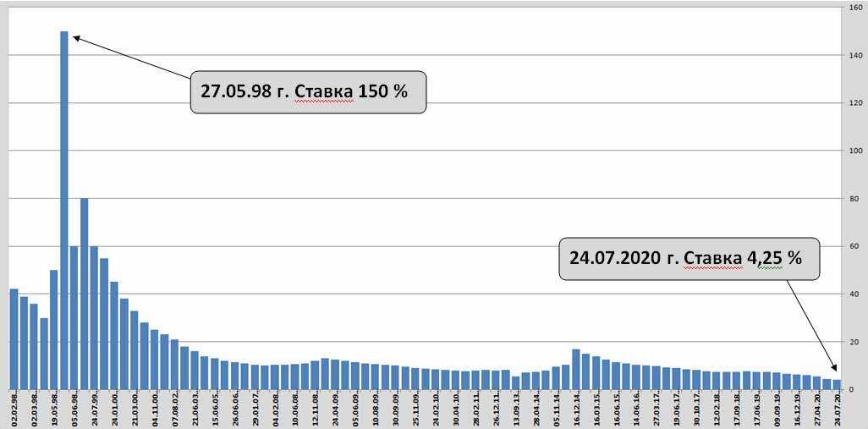Viewport: 868px width, 429px height.
Task: Click the x-axis date label 02.02.98
Action: (x=14, y=409)
